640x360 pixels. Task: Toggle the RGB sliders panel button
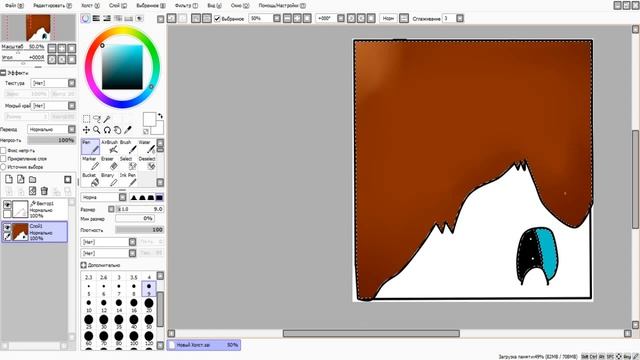[96, 18]
